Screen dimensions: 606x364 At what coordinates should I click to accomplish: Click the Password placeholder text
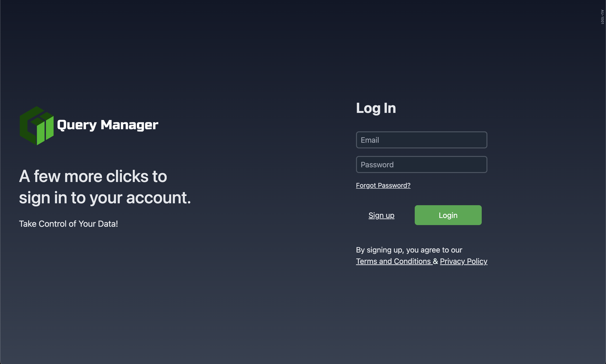coord(377,164)
